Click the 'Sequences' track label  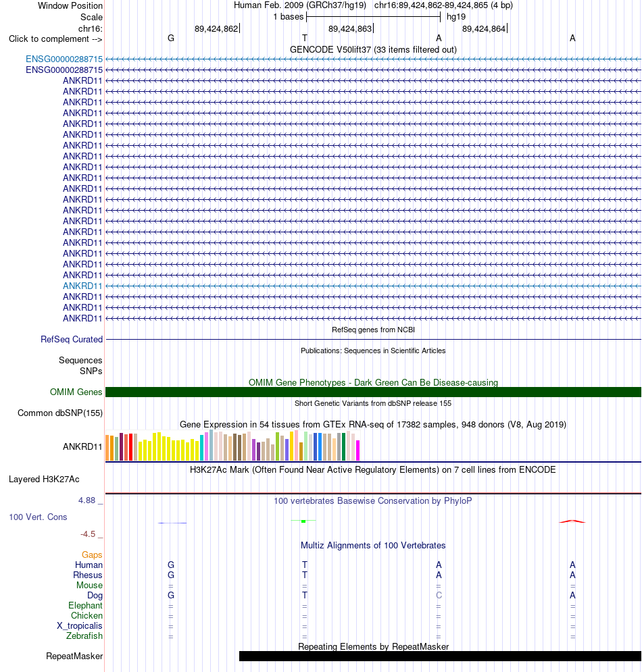[80, 361]
